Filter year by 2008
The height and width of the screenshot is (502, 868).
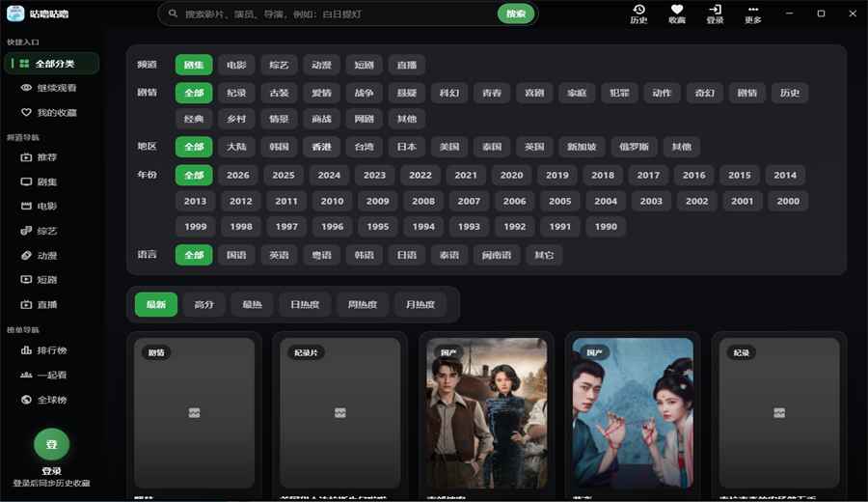tap(423, 201)
